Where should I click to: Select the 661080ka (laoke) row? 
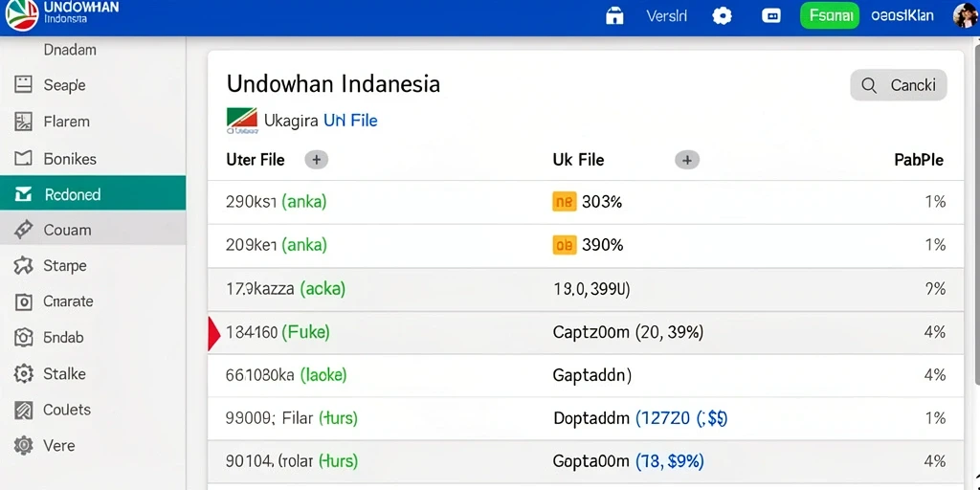tap(586, 375)
